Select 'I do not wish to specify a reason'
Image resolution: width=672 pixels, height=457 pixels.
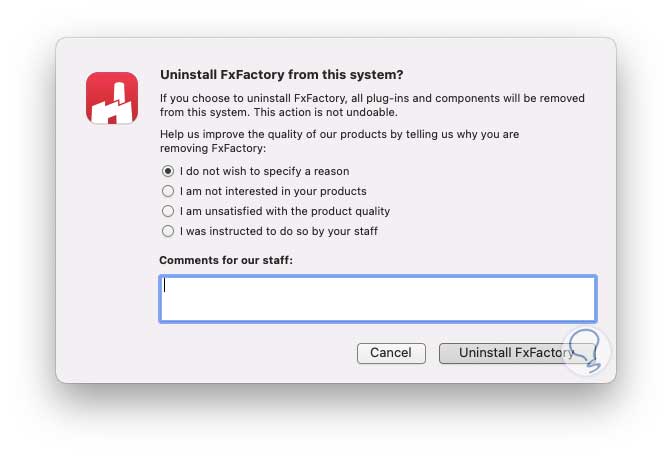click(x=168, y=171)
